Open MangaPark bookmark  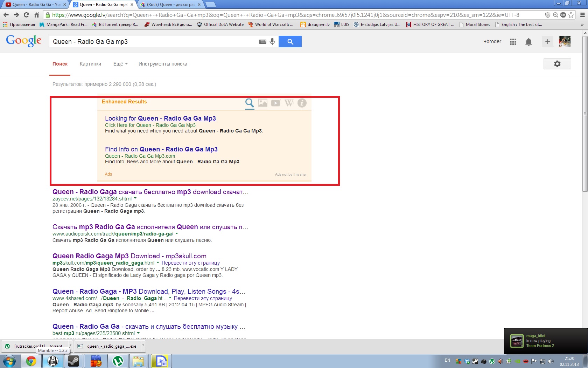(63, 25)
